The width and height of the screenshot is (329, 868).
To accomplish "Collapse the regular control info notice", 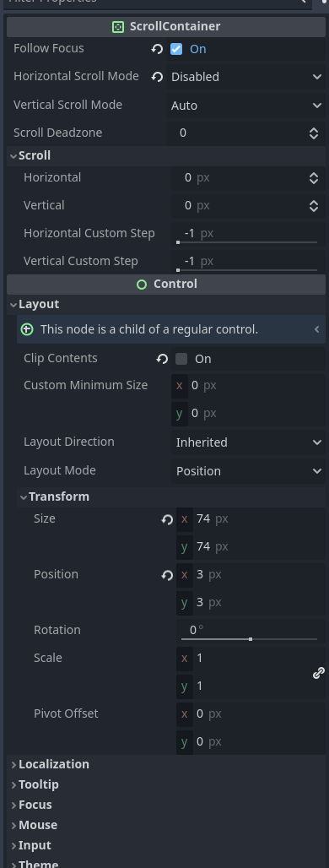I will pos(317,329).
